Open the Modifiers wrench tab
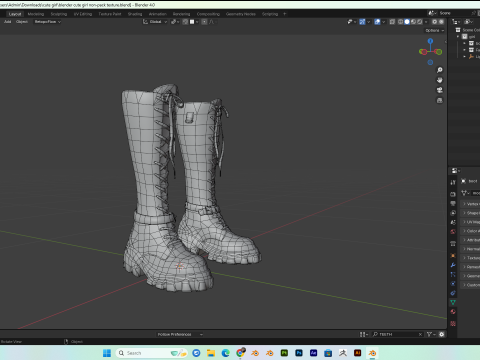480x360 pixels. (453, 265)
